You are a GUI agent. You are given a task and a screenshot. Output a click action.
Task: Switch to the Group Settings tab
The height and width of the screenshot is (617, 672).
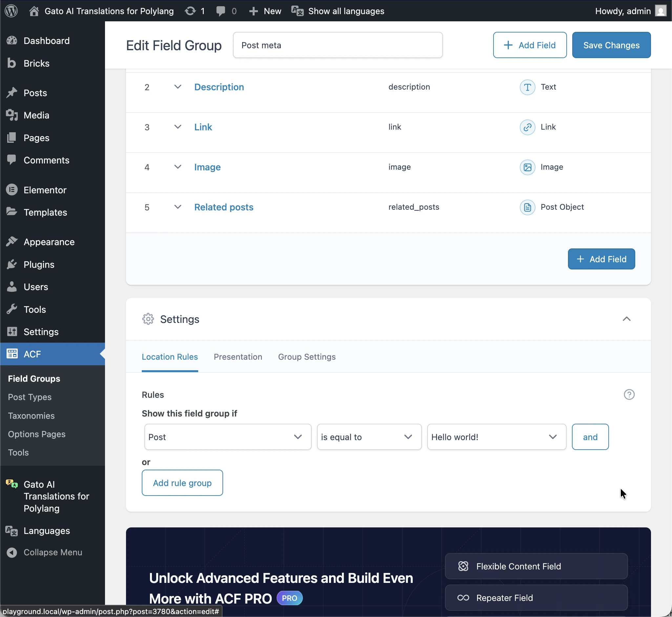306,357
